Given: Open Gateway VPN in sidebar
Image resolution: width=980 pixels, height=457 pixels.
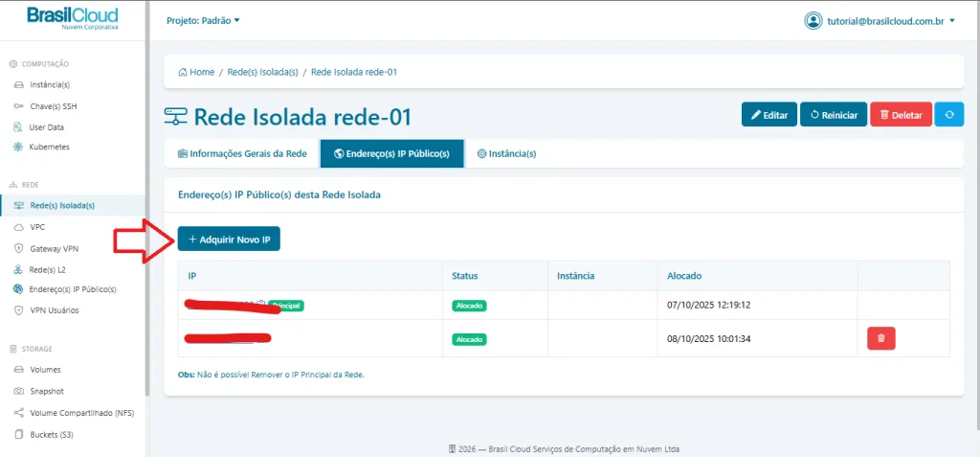Looking at the screenshot, I should click(x=54, y=247).
